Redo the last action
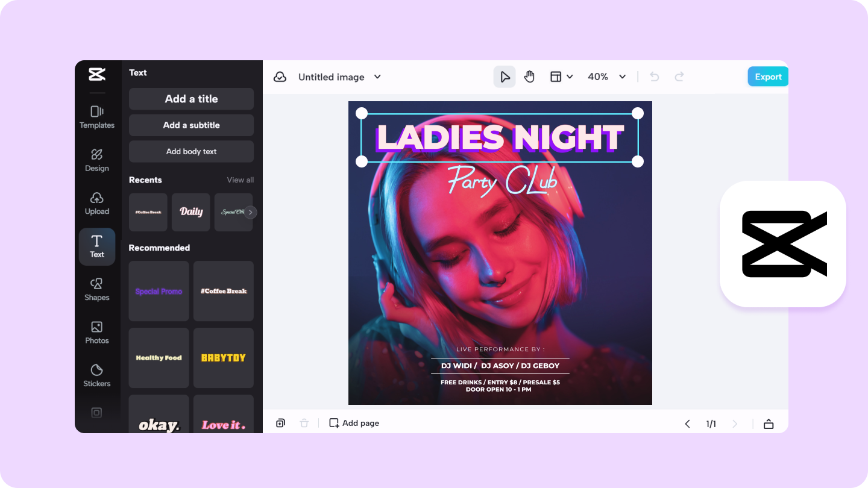This screenshot has height=488, width=868. (x=679, y=77)
